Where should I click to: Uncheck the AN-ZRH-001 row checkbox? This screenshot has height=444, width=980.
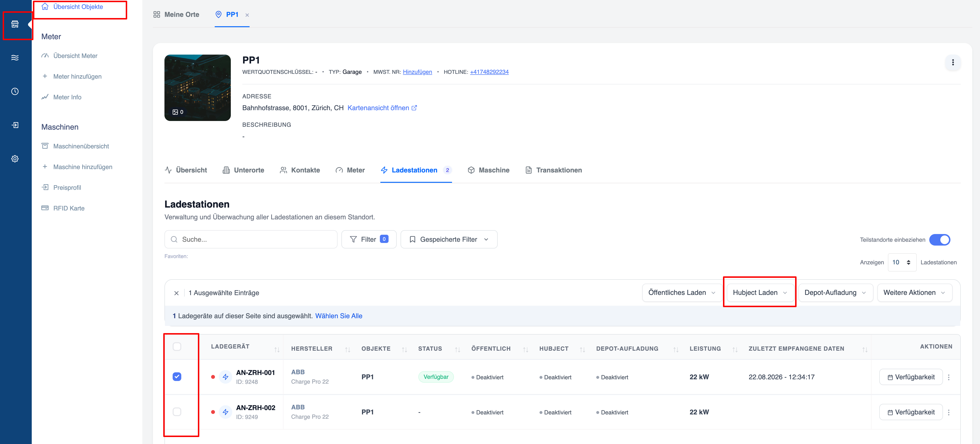pyautogui.click(x=177, y=377)
